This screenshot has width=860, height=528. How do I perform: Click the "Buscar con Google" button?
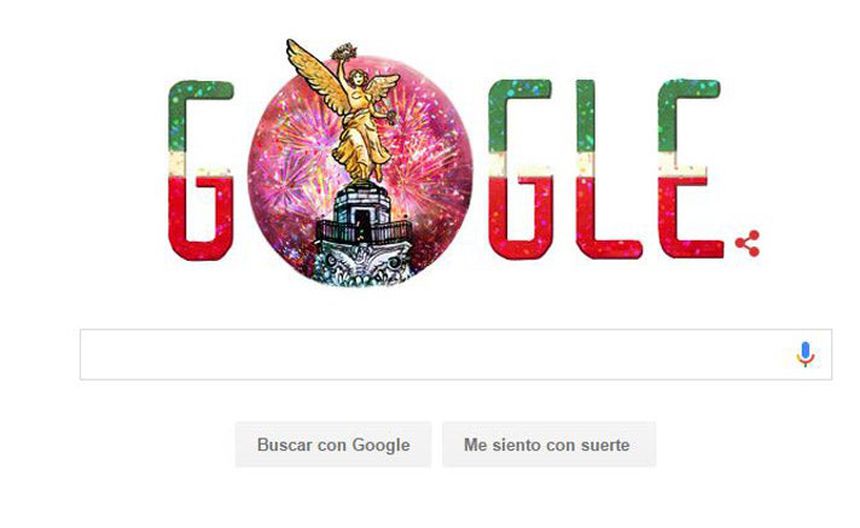tap(333, 445)
